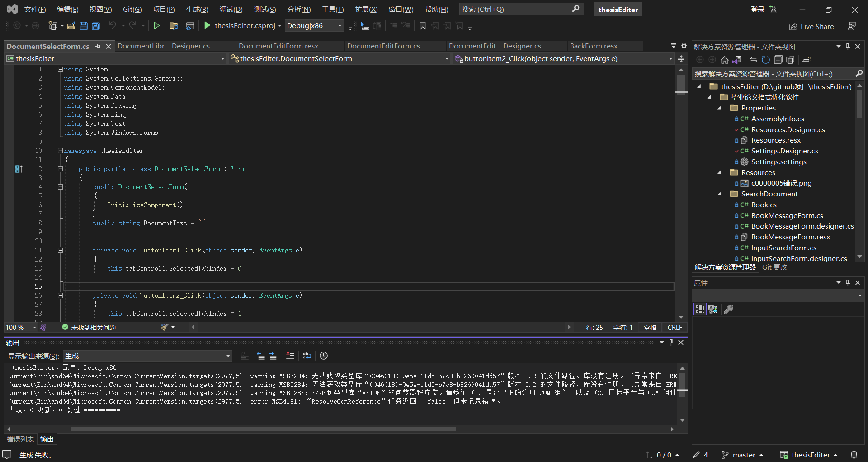The height and width of the screenshot is (462, 868).
Task: Save all files using Save All icon
Action: (x=95, y=26)
